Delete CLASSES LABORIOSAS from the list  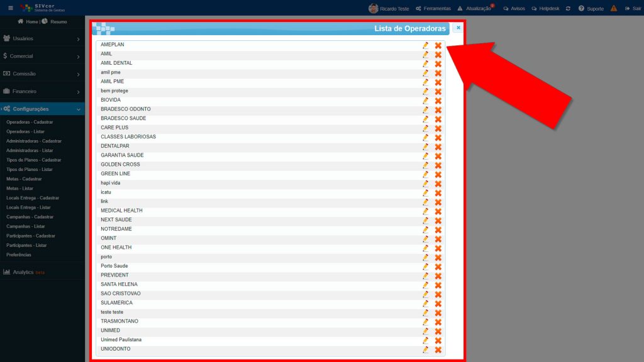(438, 138)
